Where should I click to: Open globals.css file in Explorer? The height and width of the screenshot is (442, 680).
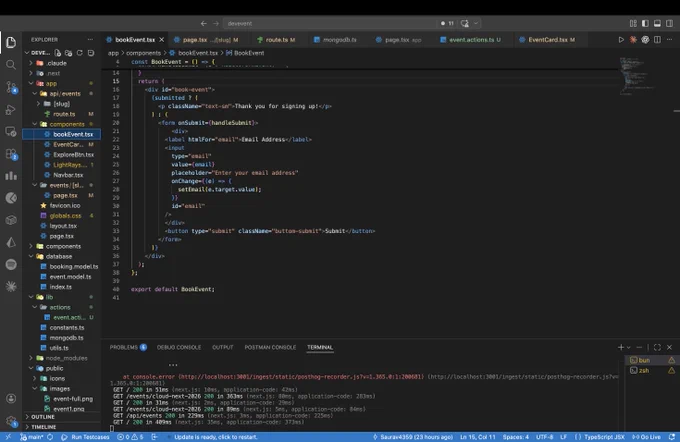tap(62, 216)
